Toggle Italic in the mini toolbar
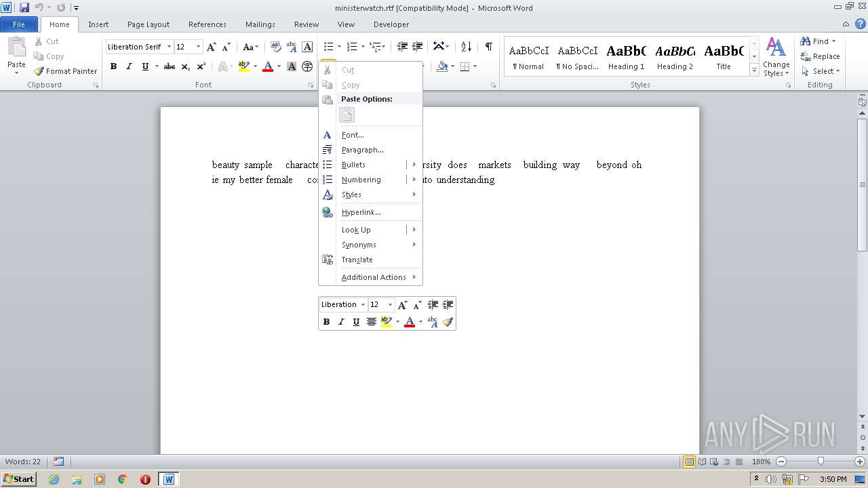868x488 pixels. coord(341,322)
